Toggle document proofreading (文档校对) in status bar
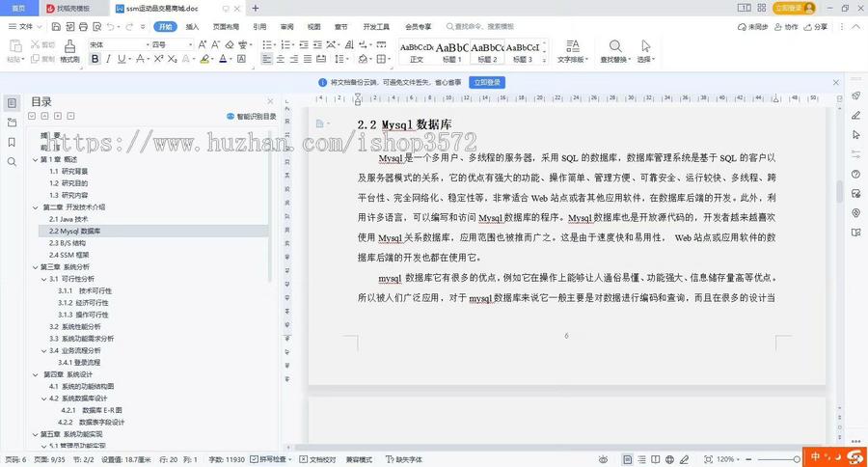Screen dimensions: 868x467 317,459
